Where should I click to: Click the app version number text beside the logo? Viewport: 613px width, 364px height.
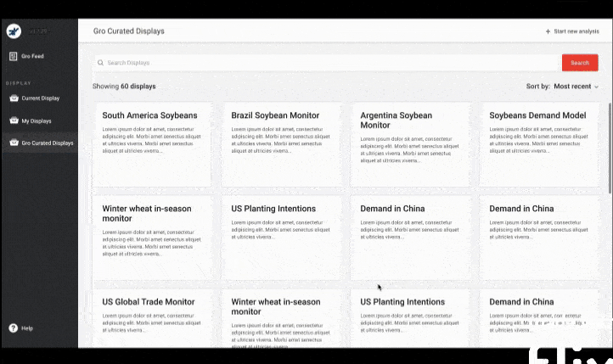(38, 31)
